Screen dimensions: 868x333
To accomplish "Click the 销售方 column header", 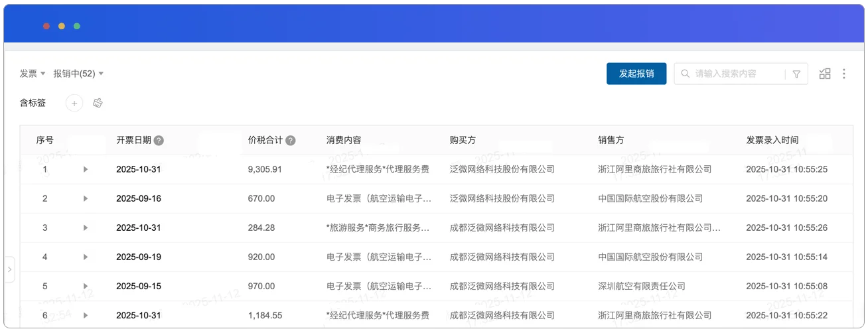I will [x=611, y=141].
